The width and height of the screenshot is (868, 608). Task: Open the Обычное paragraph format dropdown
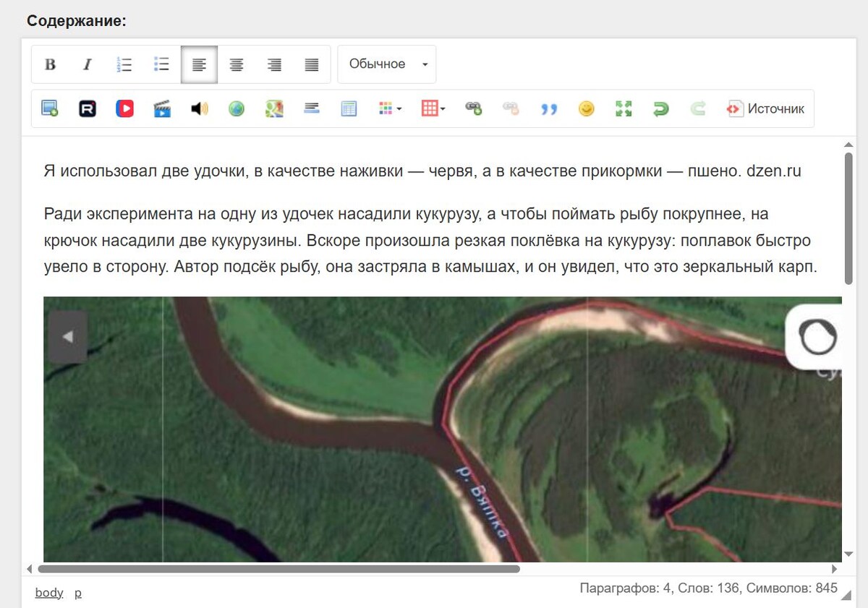pos(387,64)
